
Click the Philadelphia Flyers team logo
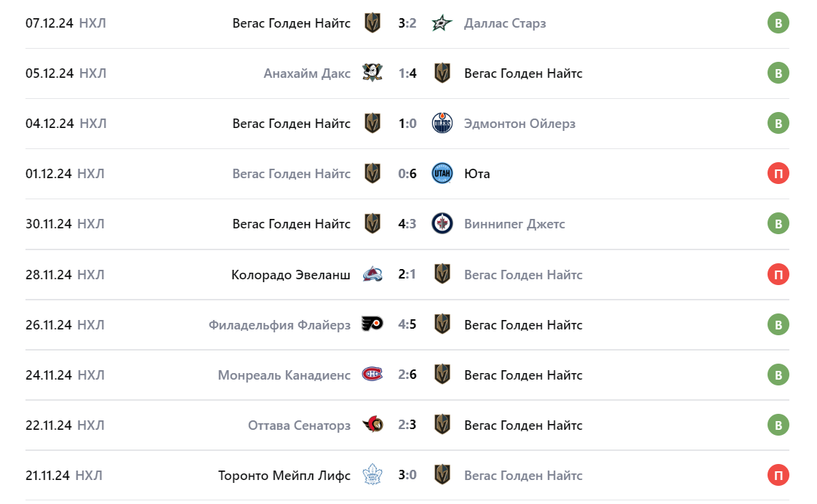pyautogui.click(x=372, y=324)
